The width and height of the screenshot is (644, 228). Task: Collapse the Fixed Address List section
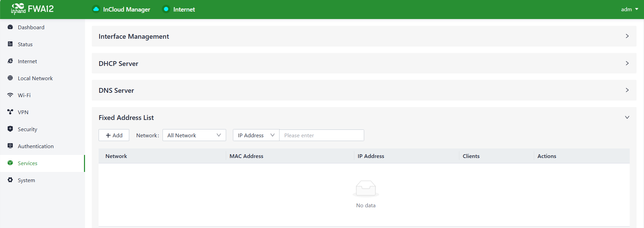[627, 117]
